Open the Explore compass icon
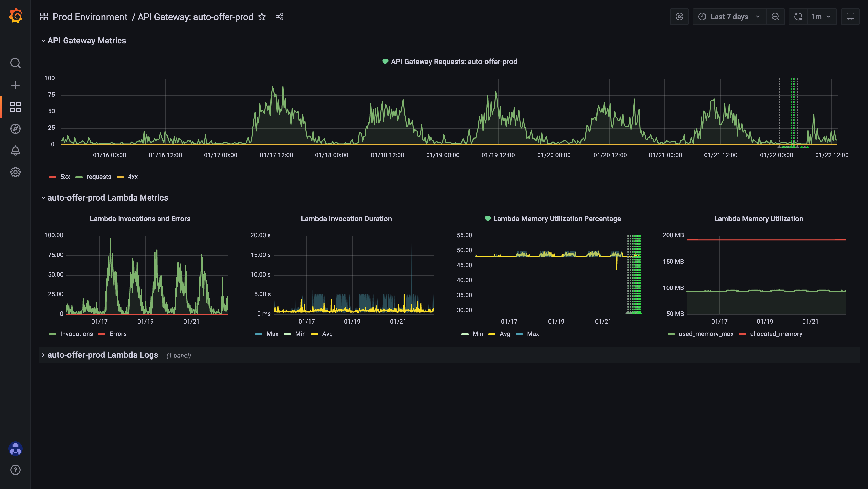Screen dimensions: 868x489 pos(16,129)
